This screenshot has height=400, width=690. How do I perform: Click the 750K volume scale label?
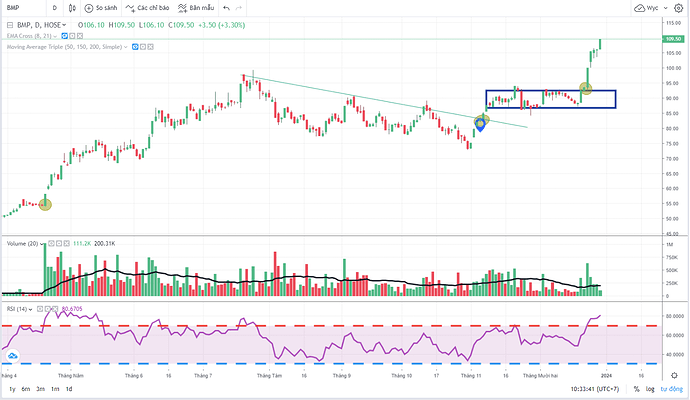click(672, 257)
